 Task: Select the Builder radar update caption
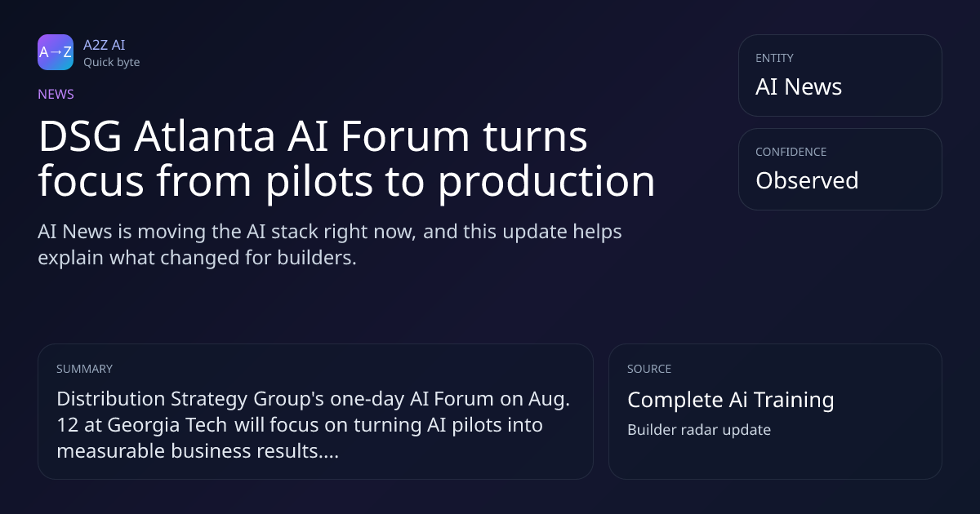click(x=699, y=429)
